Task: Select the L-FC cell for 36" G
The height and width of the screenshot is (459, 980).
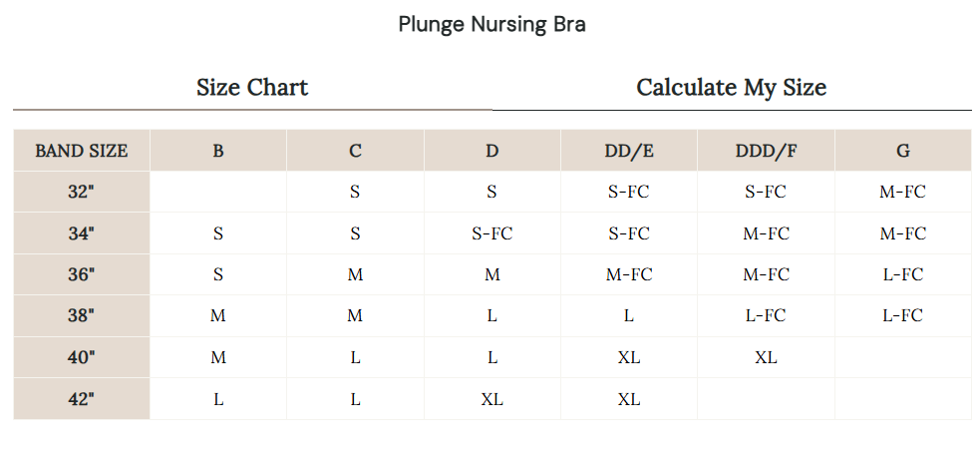Action: pos(902,274)
